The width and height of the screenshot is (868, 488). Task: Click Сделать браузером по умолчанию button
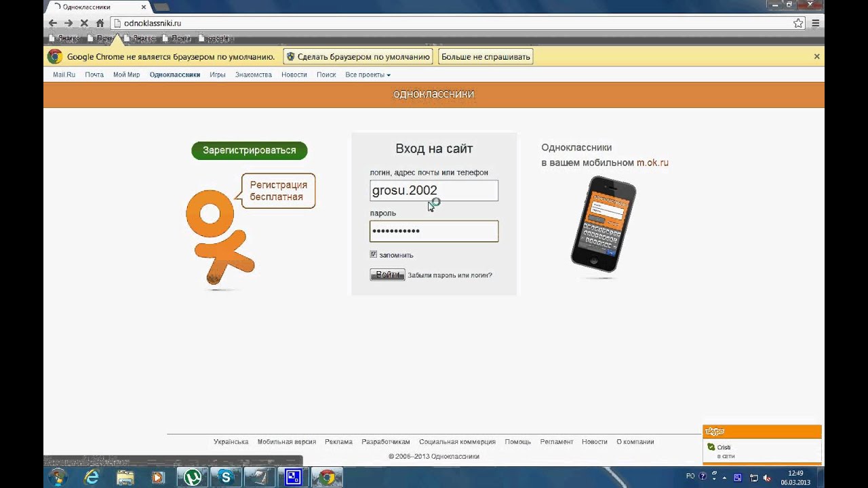358,57
